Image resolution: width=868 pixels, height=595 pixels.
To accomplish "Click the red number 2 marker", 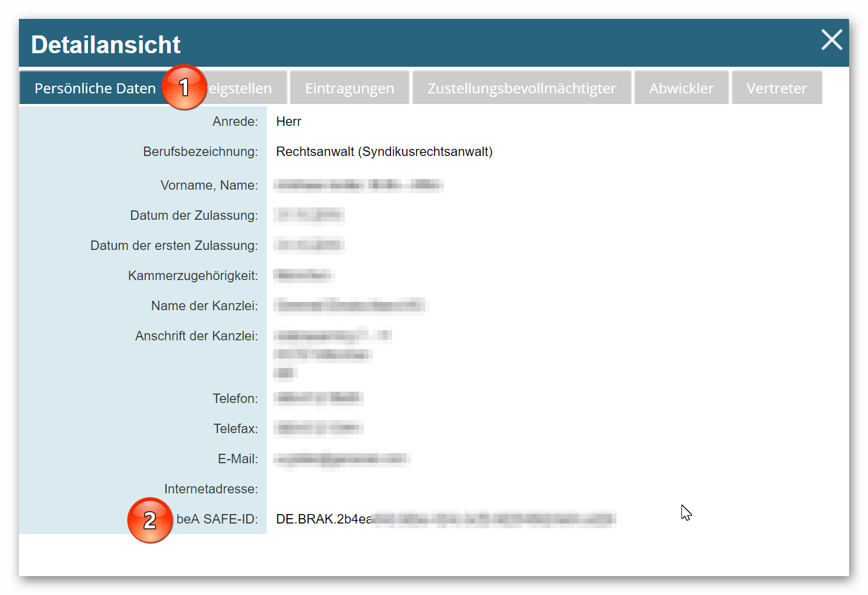I will [x=150, y=520].
